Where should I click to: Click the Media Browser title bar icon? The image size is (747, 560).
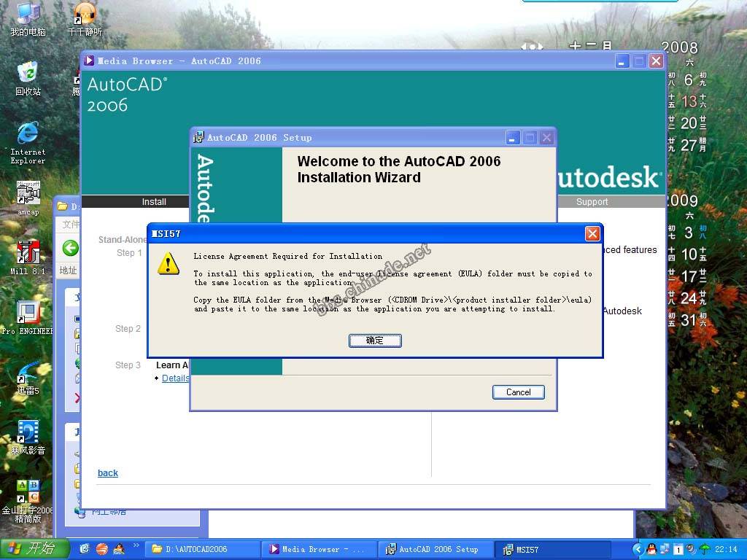click(89, 61)
